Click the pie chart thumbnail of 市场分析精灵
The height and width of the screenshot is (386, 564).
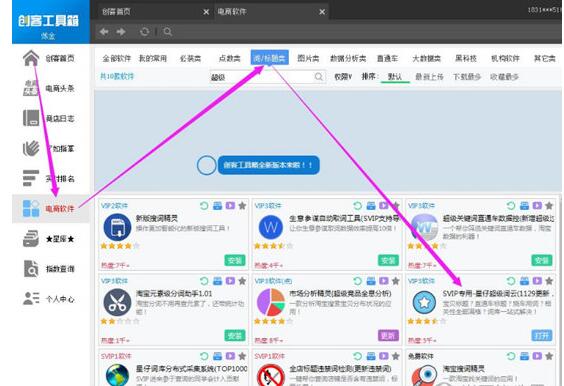pos(271,302)
